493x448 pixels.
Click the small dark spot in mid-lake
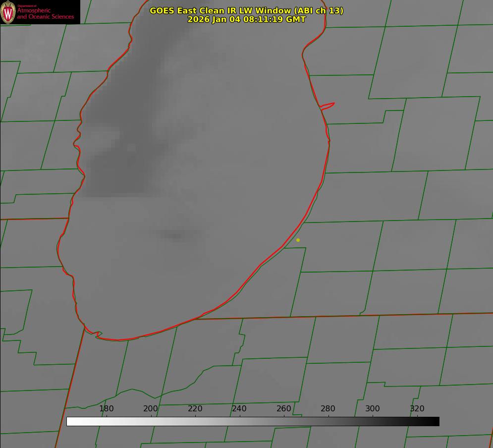click(173, 235)
